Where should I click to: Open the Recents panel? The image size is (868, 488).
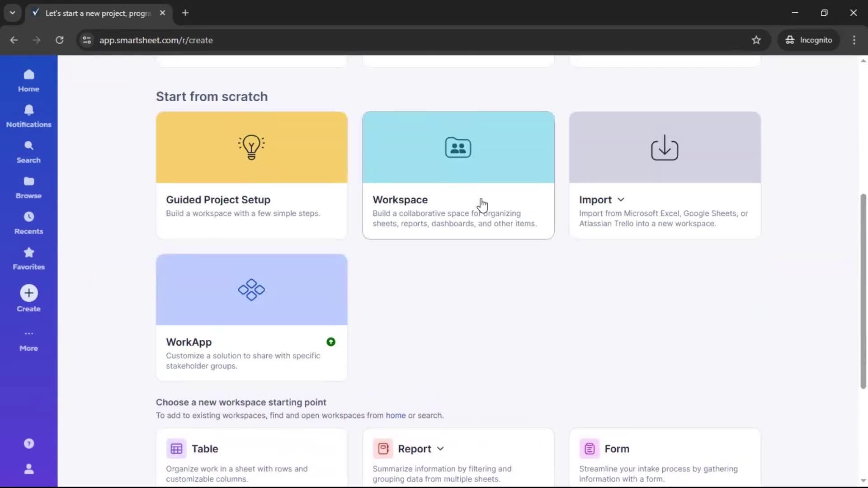click(28, 222)
